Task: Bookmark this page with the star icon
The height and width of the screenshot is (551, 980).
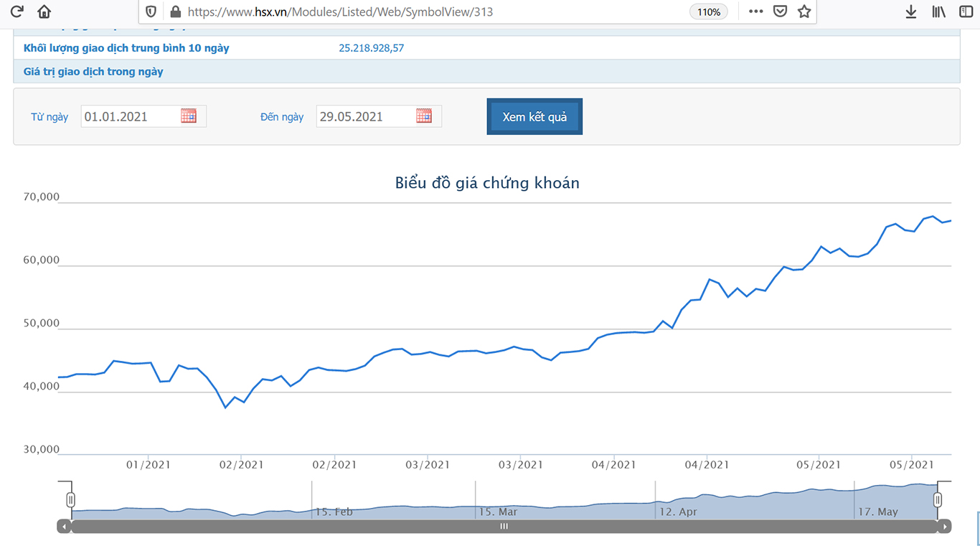Action: [804, 11]
